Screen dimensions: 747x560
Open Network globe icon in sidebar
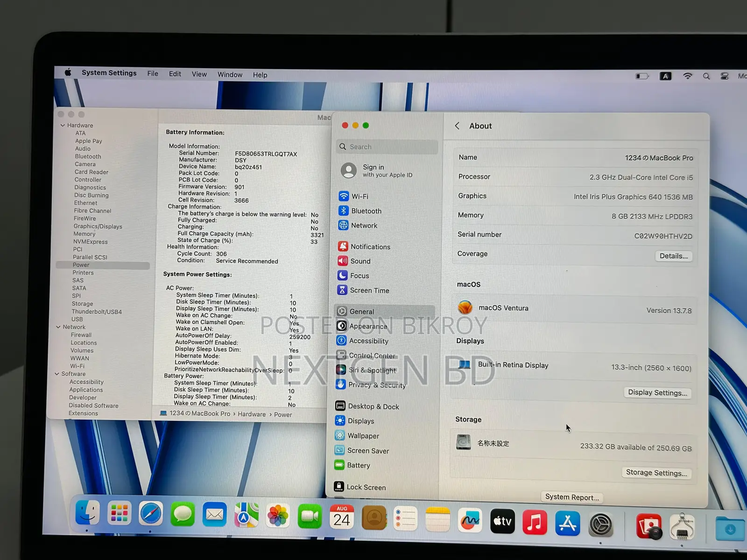[343, 225]
